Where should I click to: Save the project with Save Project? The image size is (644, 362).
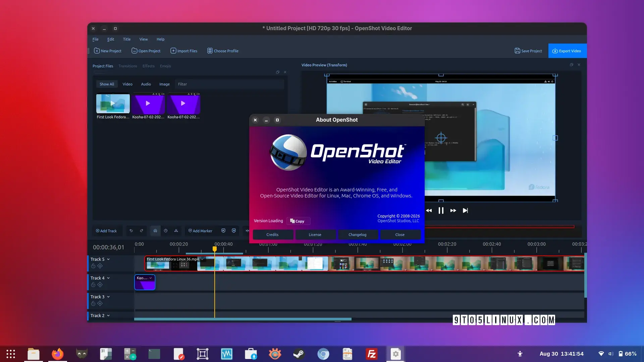point(528,51)
